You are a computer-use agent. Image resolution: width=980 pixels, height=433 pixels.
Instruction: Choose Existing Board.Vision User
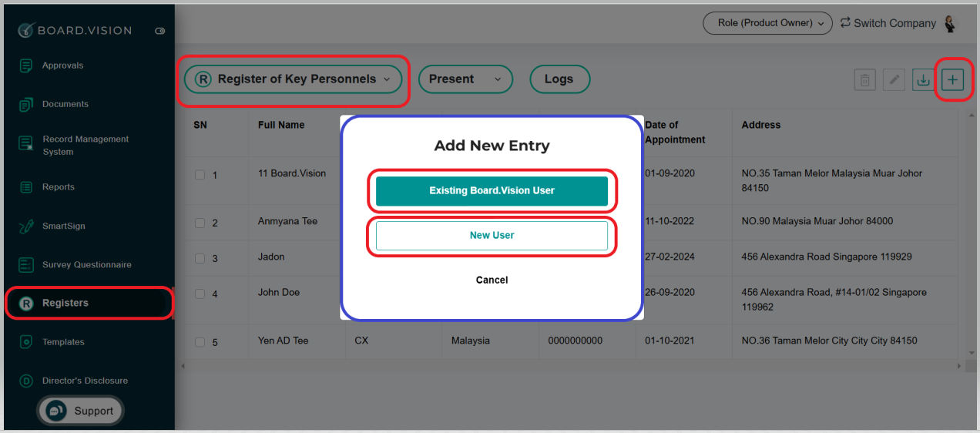click(x=492, y=191)
